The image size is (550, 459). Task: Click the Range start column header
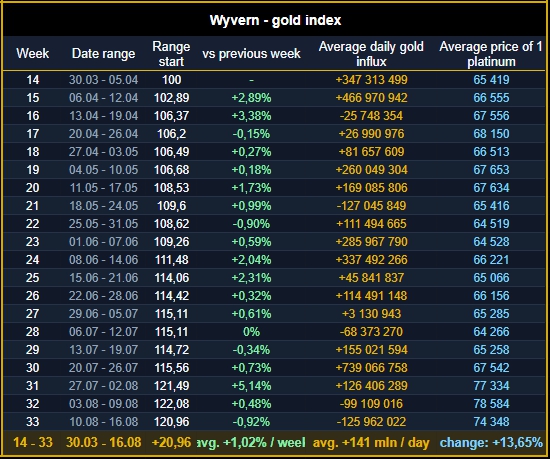click(x=171, y=54)
